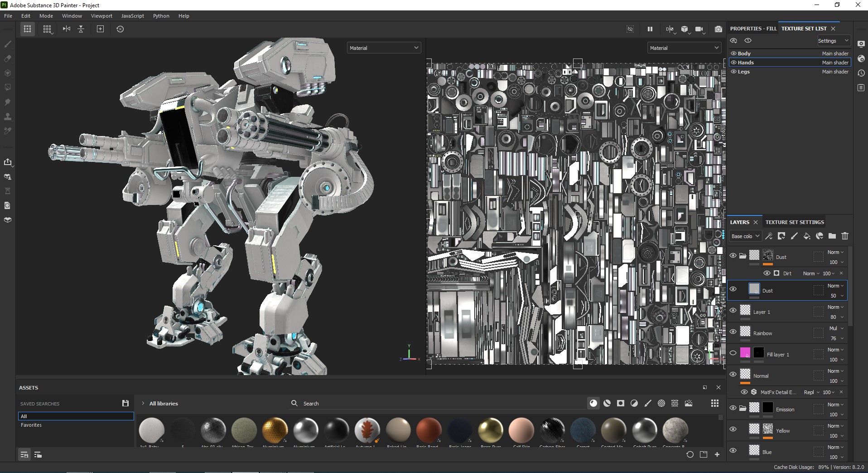Hide the Fill layer 1 layer
The width and height of the screenshot is (868, 473).
point(733,353)
